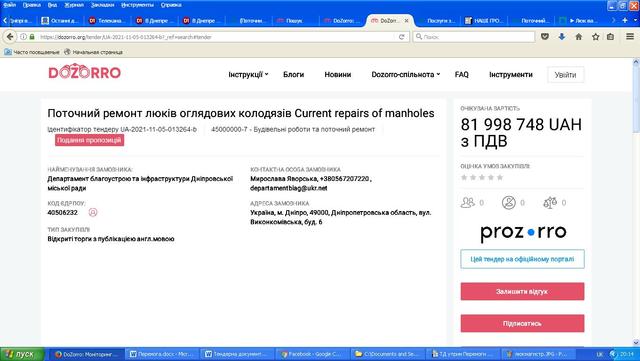Open the bookmarks list clipboard icon

pos(611,37)
